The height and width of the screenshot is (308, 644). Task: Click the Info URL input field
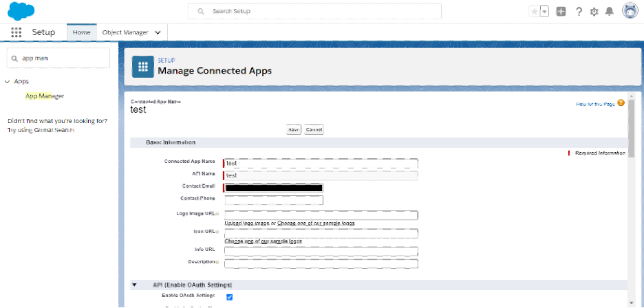(321, 252)
